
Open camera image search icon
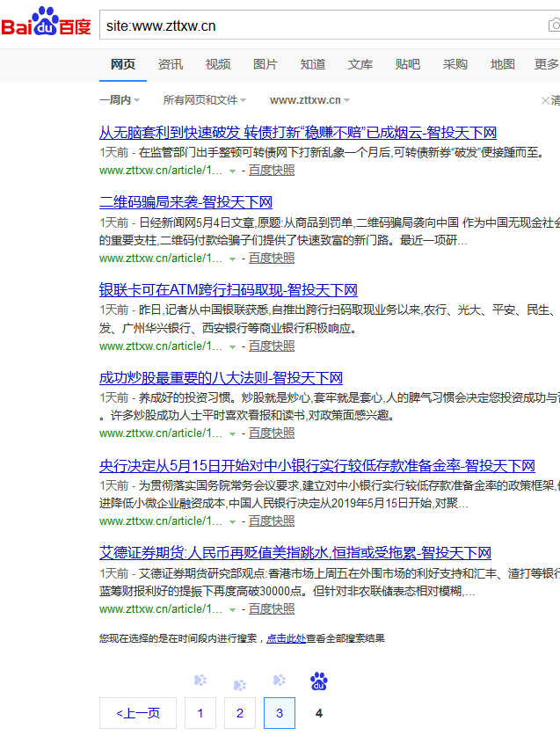coord(555,25)
